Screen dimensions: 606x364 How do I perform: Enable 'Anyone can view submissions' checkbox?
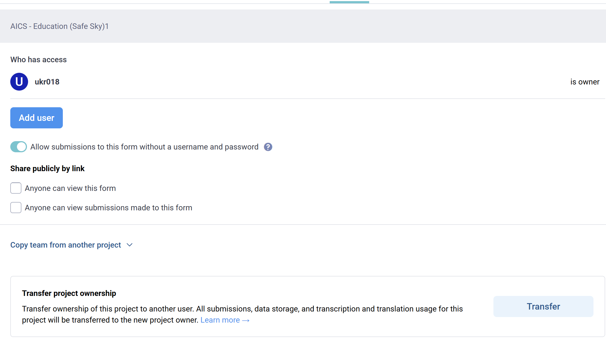click(16, 208)
